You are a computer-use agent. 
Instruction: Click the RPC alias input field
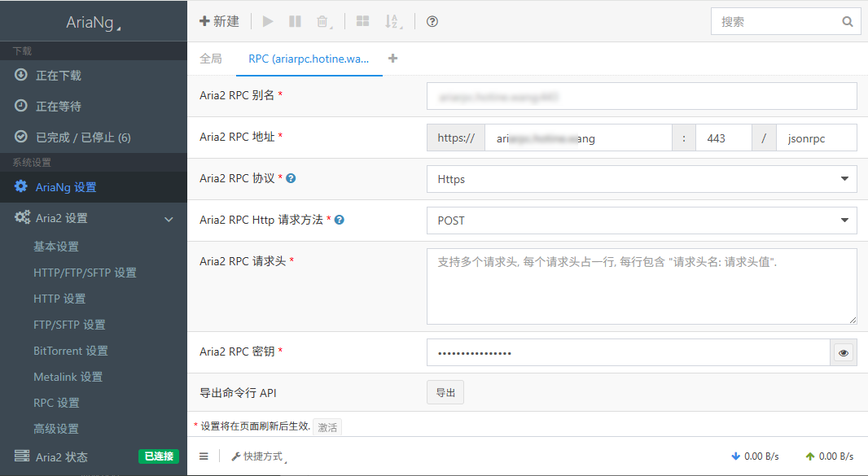tap(642, 96)
